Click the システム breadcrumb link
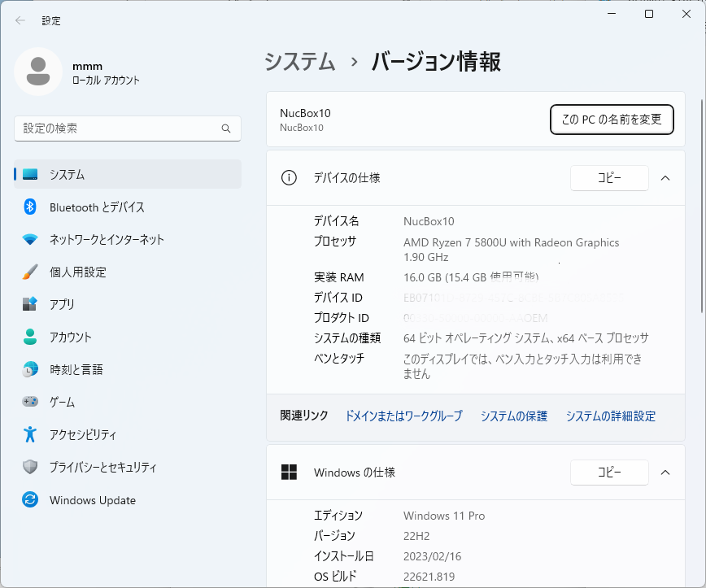The height and width of the screenshot is (588, 706). click(300, 61)
